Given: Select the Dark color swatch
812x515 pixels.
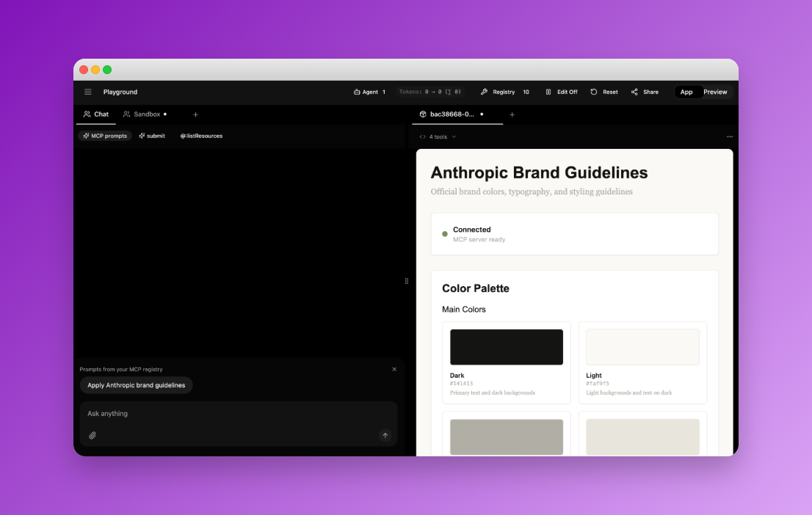Looking at the screenshot, I should click(507, 347).
